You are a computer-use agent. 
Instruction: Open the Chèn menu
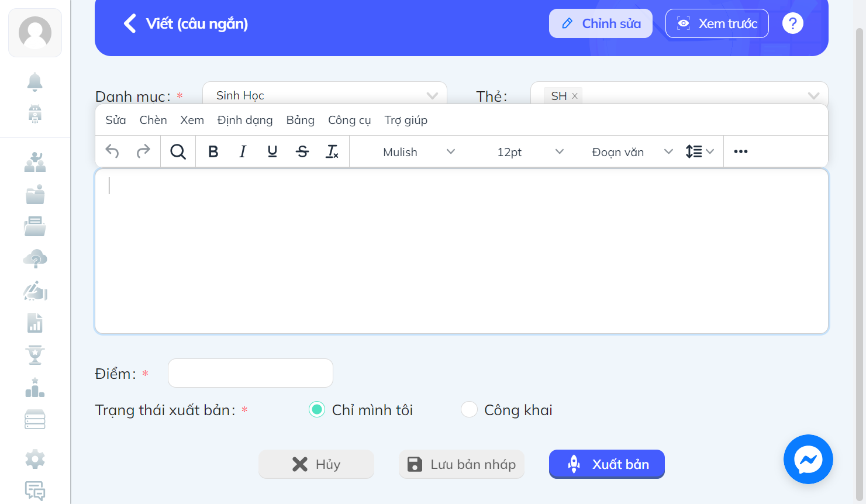coord(153,120)
